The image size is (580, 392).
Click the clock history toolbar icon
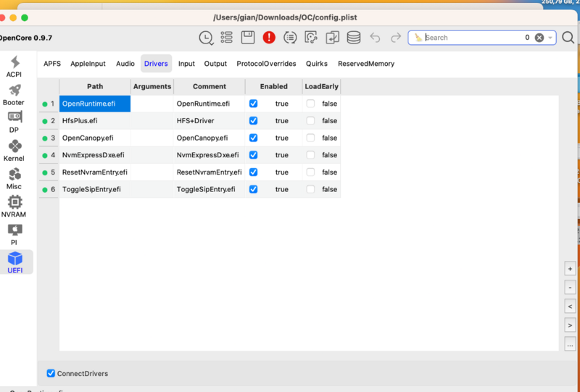pos(206,38)
